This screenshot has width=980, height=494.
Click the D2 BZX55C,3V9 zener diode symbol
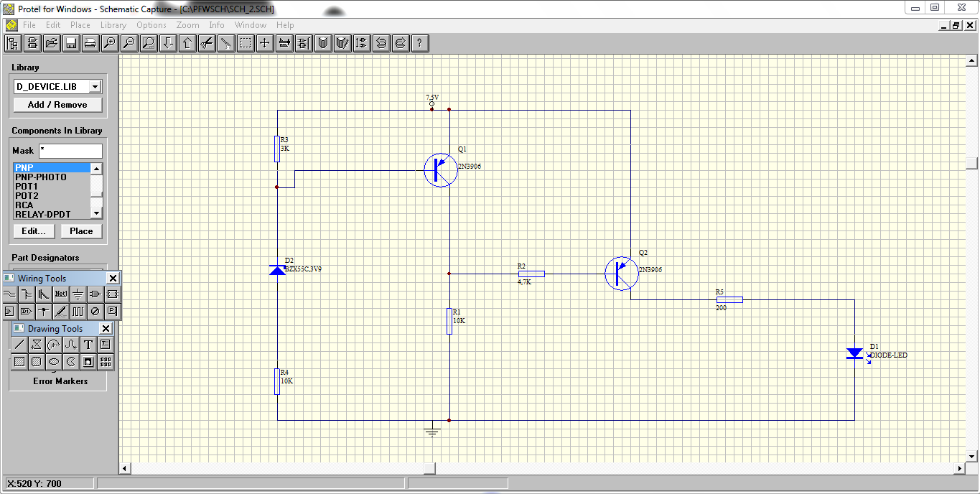(277, 269)
